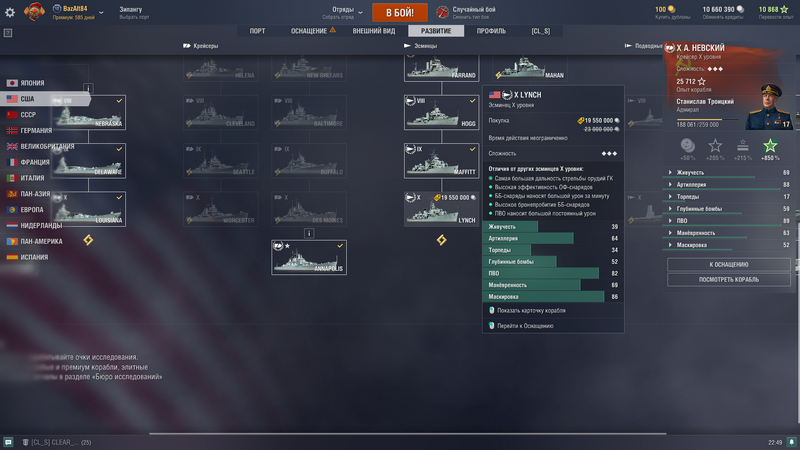
Task: Switch to the ОСНАЩЕНИЕ tab
Action: (x=313, y=31)
